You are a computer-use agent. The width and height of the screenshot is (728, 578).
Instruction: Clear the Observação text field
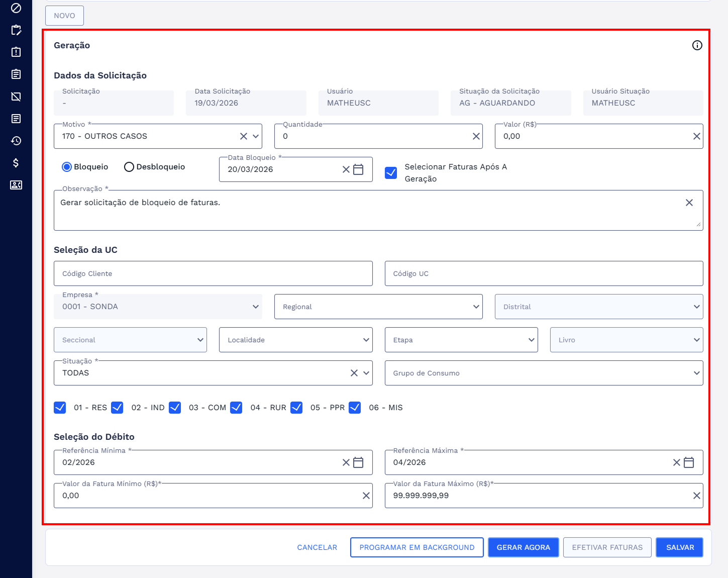[x=689, y=203]
